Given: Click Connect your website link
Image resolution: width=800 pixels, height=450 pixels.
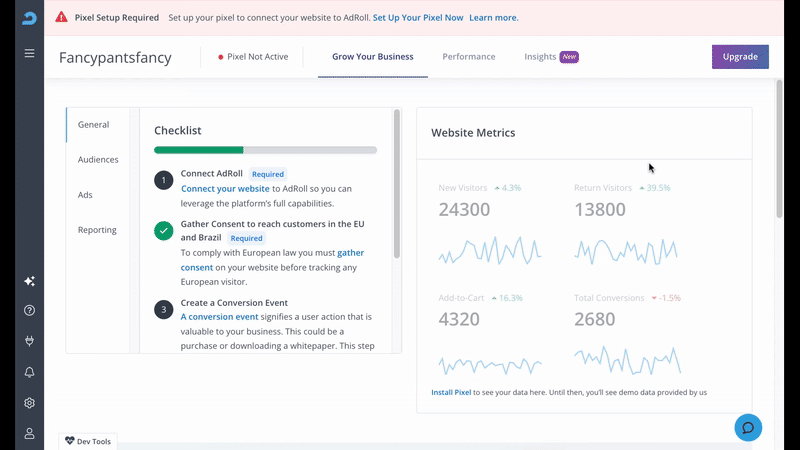Looking at the screenshot, I should point(225,189).
